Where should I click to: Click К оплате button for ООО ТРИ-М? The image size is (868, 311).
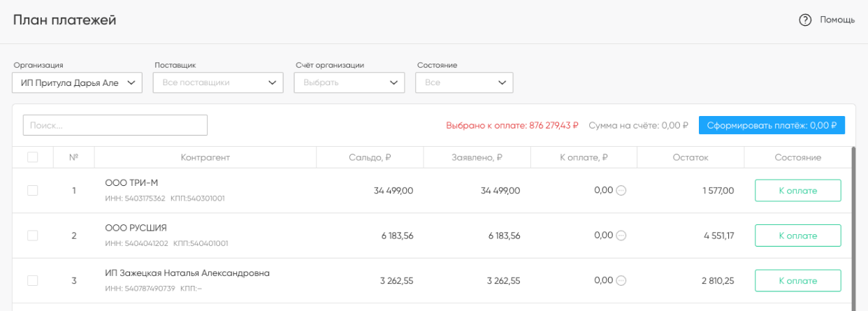[x=797, y=191]
